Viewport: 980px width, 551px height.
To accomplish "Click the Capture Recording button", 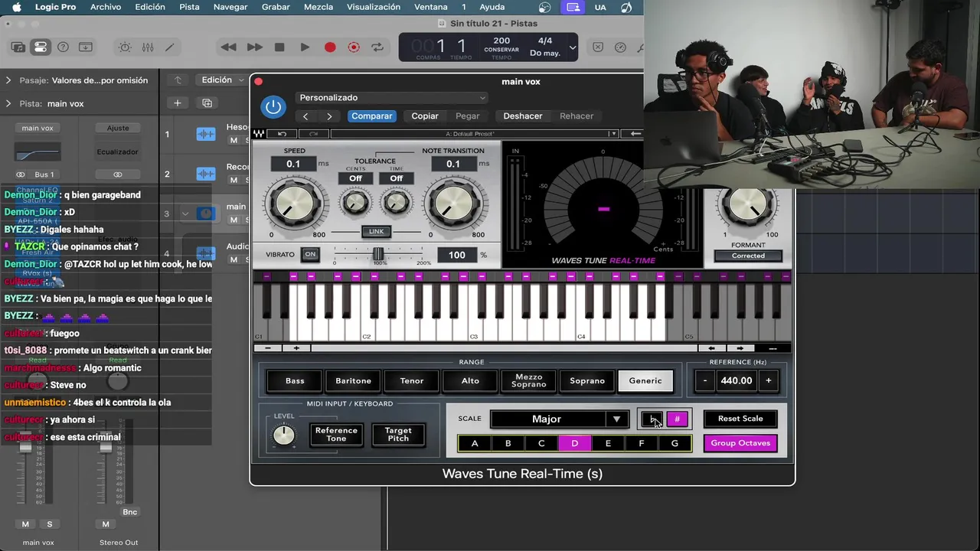I will [354, 47].
